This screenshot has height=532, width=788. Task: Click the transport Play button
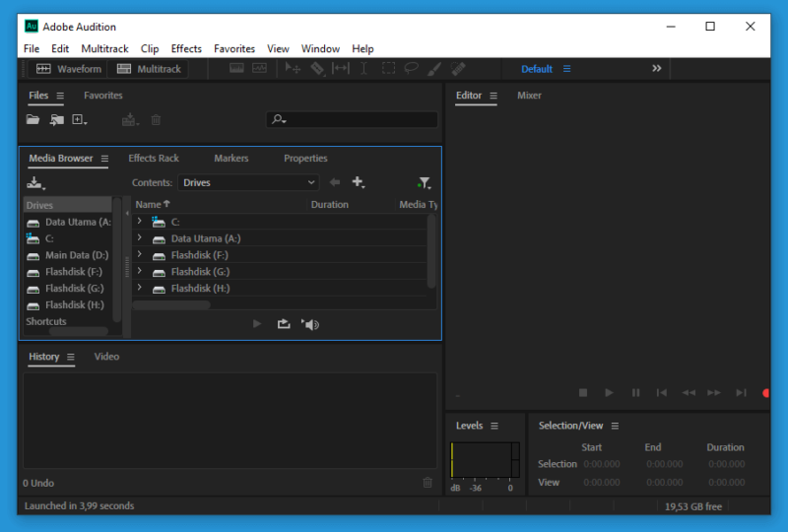click(609, 393)
